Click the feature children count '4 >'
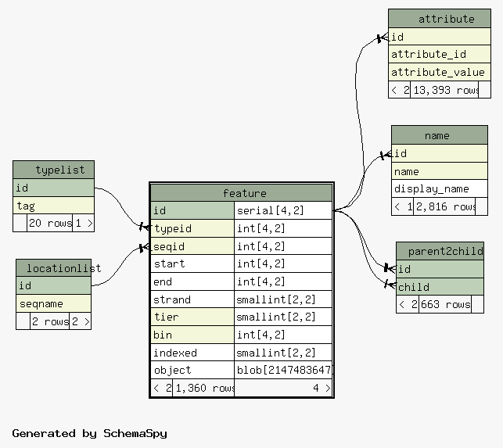The width and height of the screenshot is (503, 448). tap(322, 388)
